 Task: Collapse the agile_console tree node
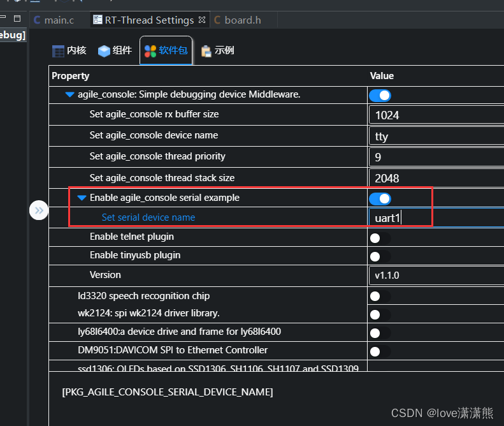pos(69,94)
